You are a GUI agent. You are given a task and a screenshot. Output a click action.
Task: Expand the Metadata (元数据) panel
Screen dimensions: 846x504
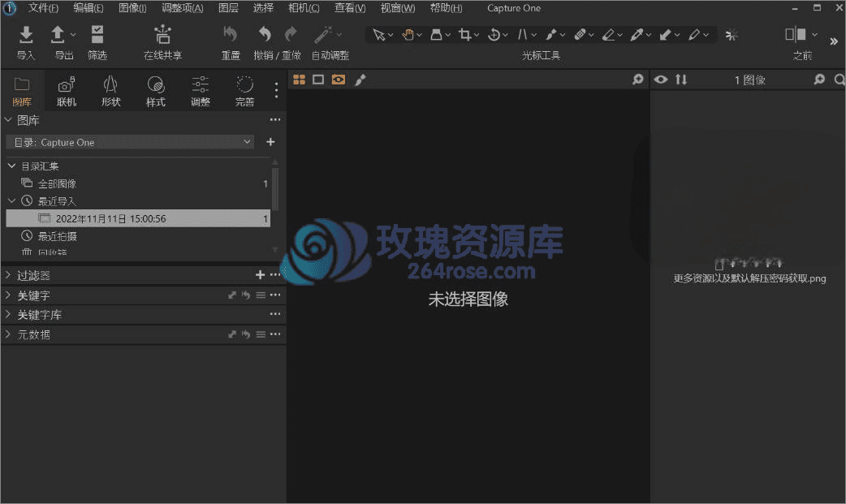point(7,334)
